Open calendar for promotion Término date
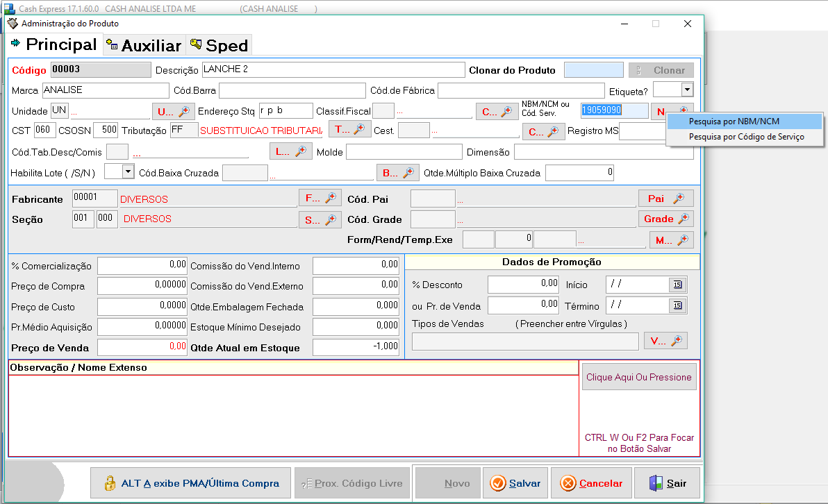Viewport: 828px width, 504px height. (x=677, y=305)
